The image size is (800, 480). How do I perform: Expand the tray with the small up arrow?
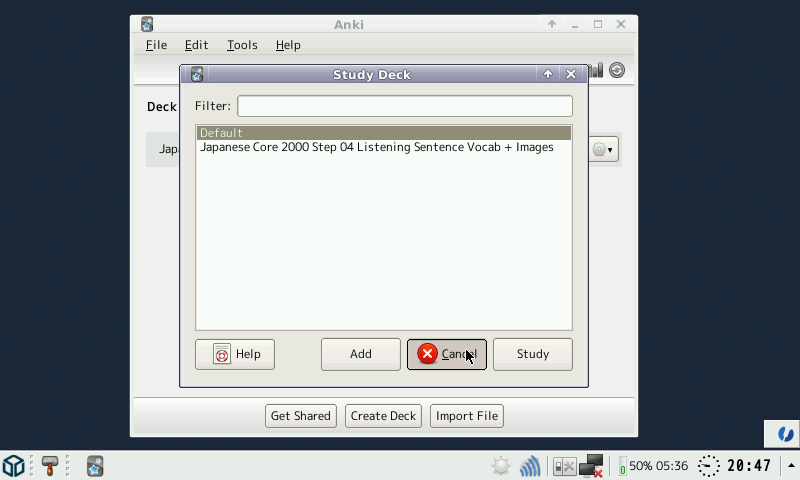tap(791, 466)
